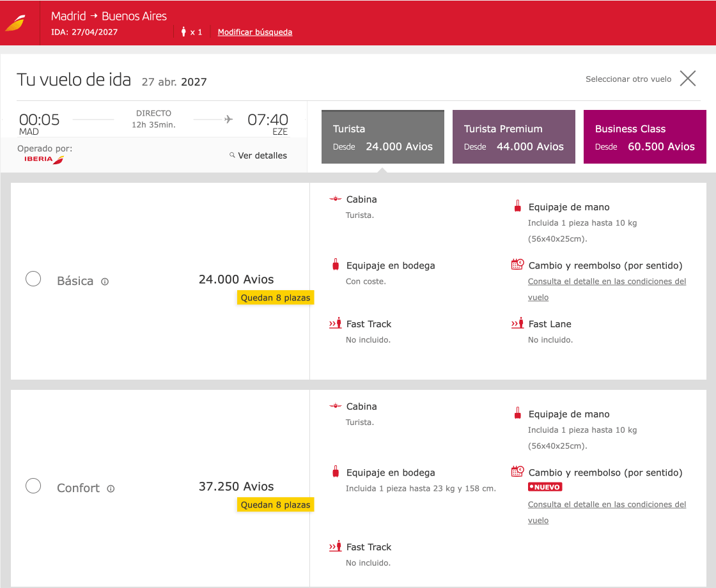
Task: Choose the Básica fare radio button
Action: (x=33, y=279)
